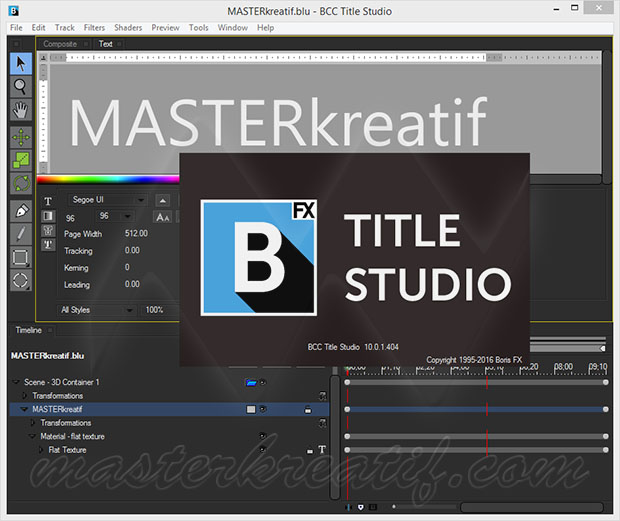Click the small caps AA icon
620x521 pixels.
pos(163,217)
